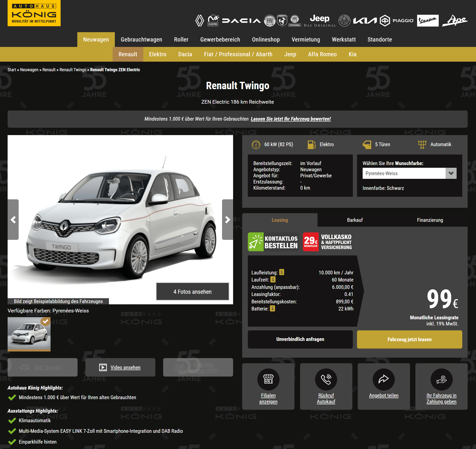Image resolution: width=476 pixels, height=449 pixels.
Task: Click Fahrzeug jetzt leasen button
Action: (x=410, y=339)
